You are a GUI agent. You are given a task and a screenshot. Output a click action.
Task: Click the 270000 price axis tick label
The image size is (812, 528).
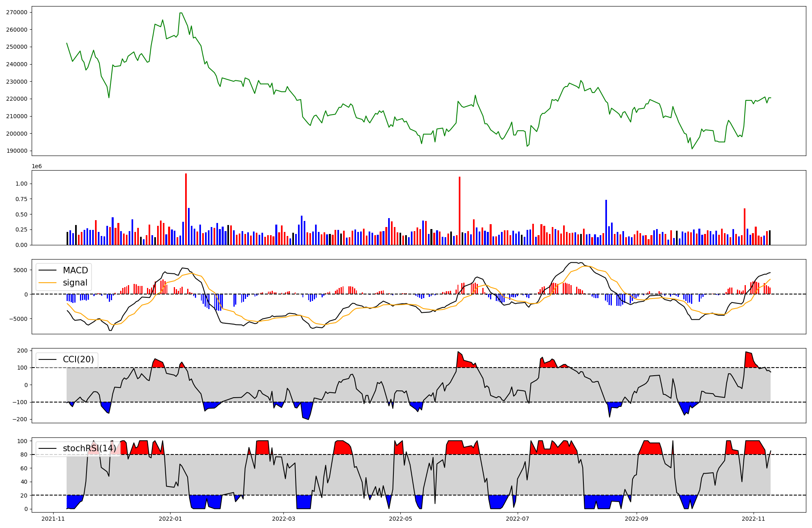17,12
